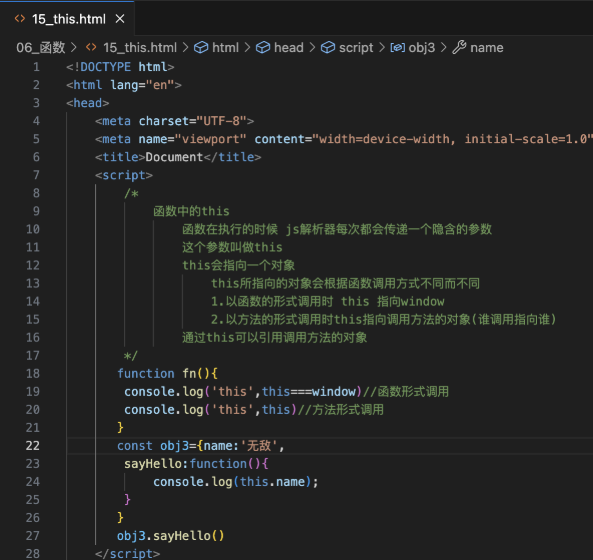
Task: Click line number 18 in the gutter
Action: click(33, 374)
